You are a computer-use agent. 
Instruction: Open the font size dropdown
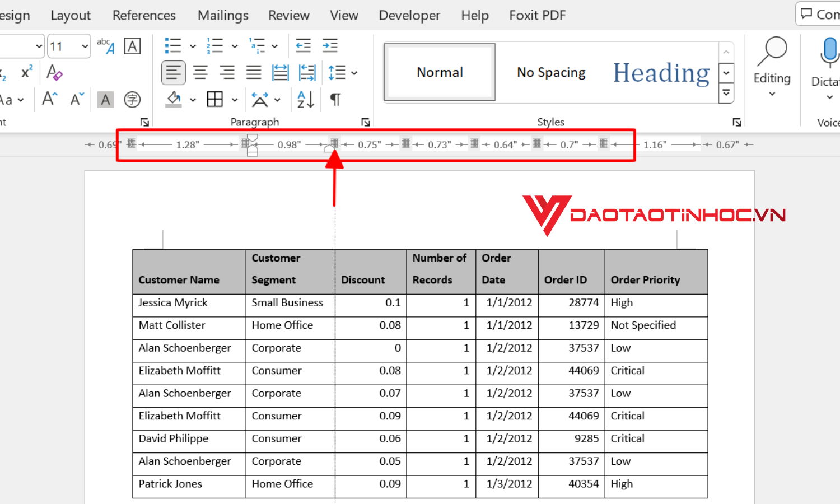coord(85,46)
